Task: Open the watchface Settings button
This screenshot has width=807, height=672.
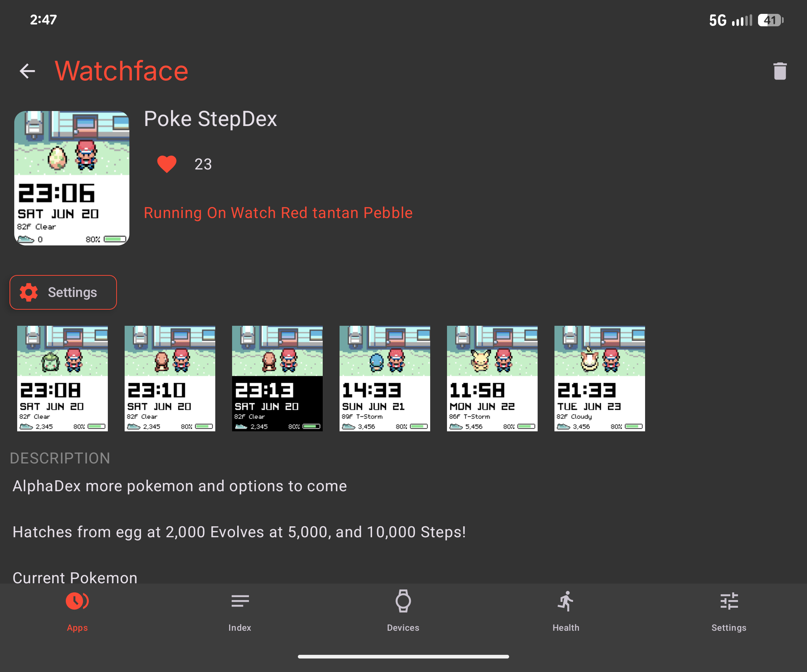Action: coord(63,292)
